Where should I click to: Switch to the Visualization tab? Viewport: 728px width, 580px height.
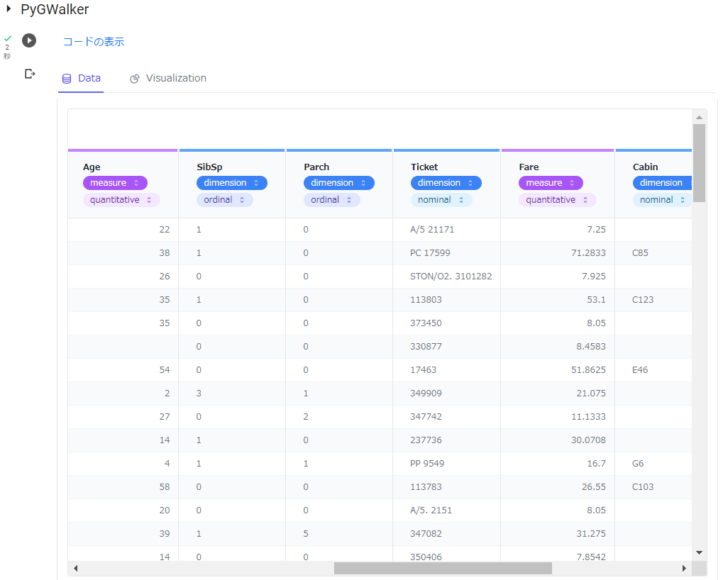click(x=168, y=78)
